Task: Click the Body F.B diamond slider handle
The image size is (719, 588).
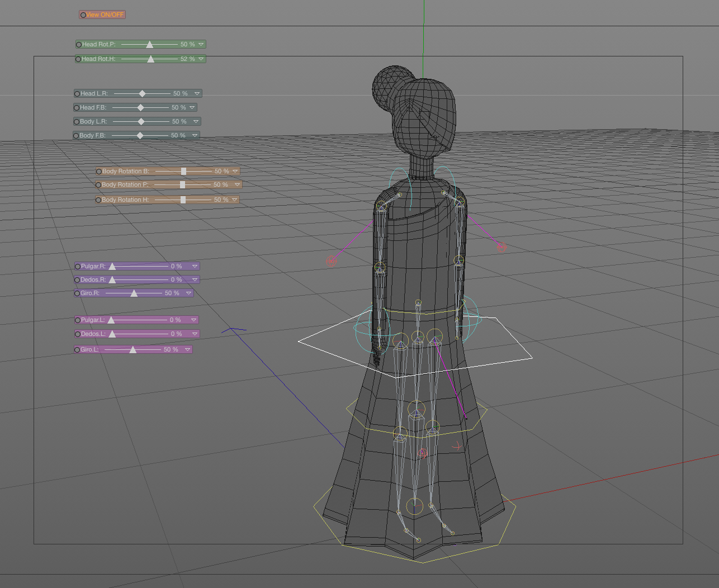Action: [140, 135]
